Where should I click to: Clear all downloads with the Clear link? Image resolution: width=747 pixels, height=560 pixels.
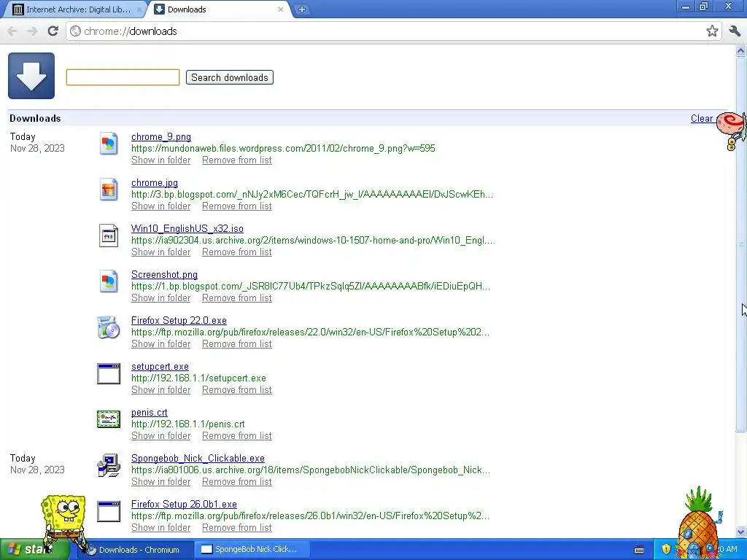(x=702, y=119)
